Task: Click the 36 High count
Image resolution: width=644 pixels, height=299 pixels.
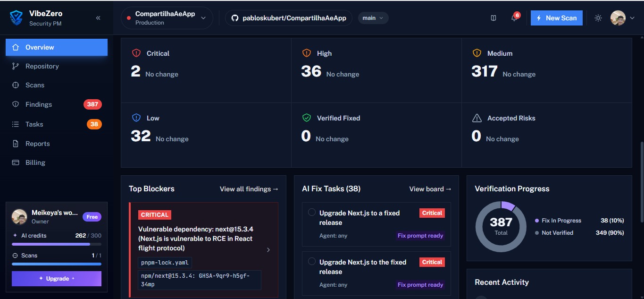Action: pyautogui.click(x=311, y=71)
